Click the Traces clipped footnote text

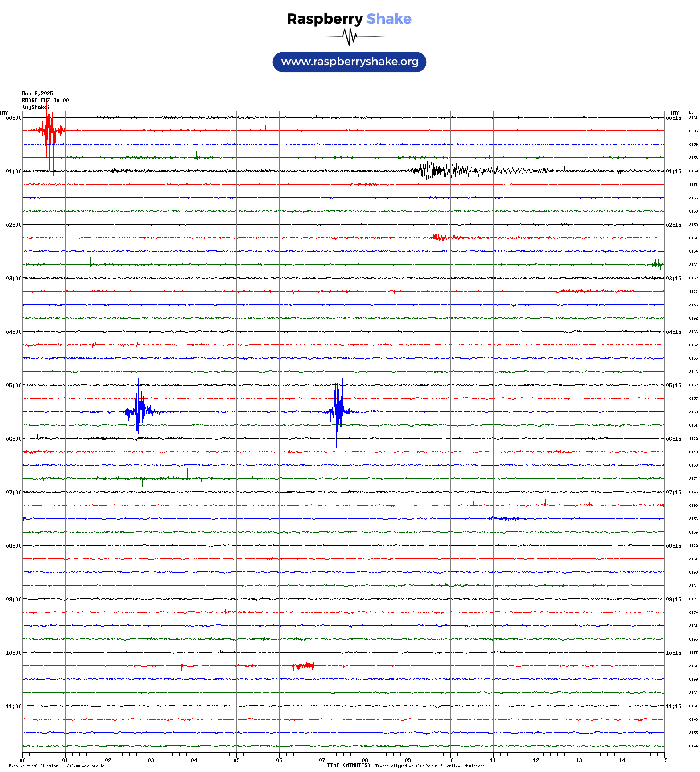click(429, 766)
